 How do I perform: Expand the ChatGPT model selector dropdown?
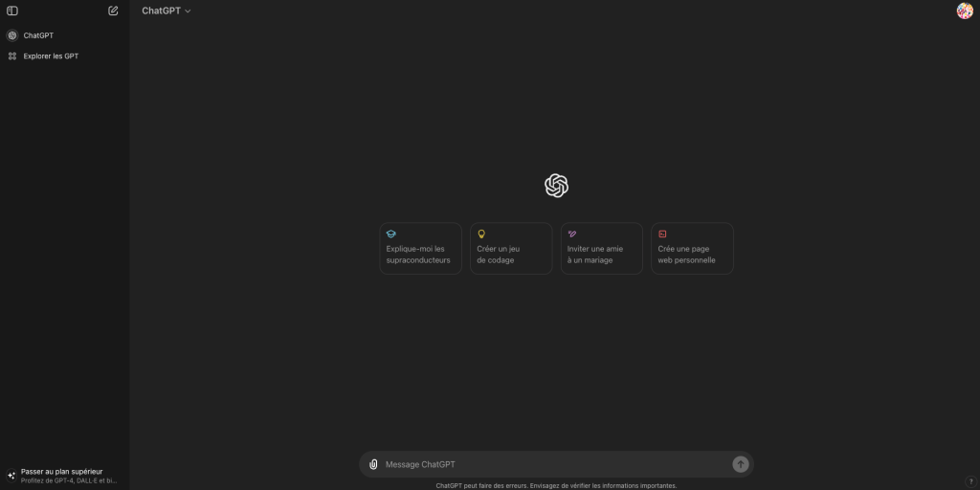click(x=167, y=11)
